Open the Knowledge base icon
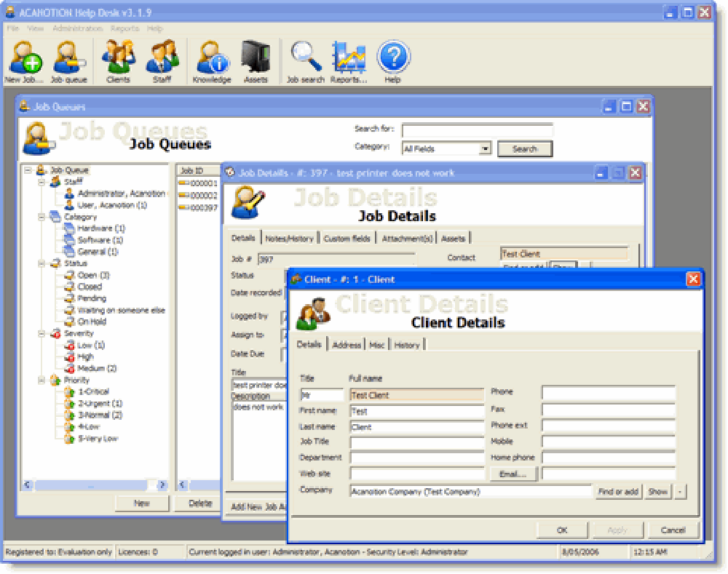This screenshot has height=574, width=728. (211, 56)
